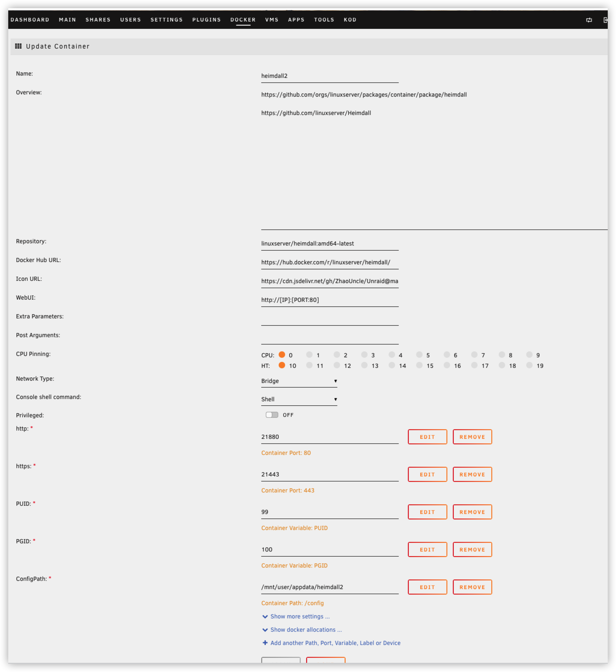Screen dimensions: 616x672
Task: Click the Name field containing heimdall2
Action: click(x=330, y=76)
